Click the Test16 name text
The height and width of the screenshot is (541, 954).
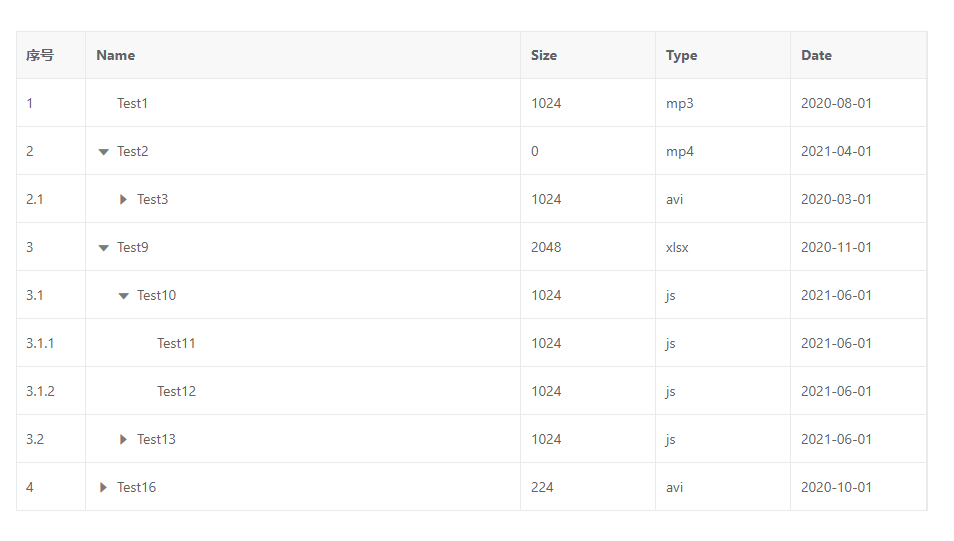[x=136, y=488]
